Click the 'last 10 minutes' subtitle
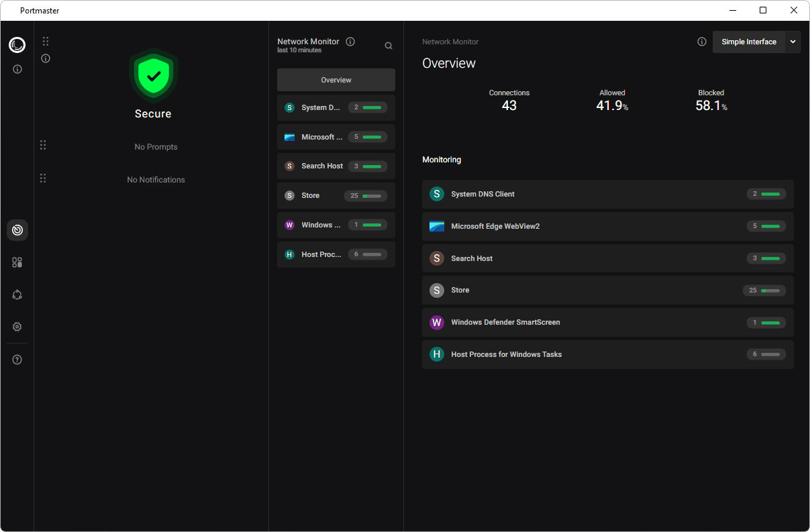Viewport: 810px width, 532px height. [299, 50]
